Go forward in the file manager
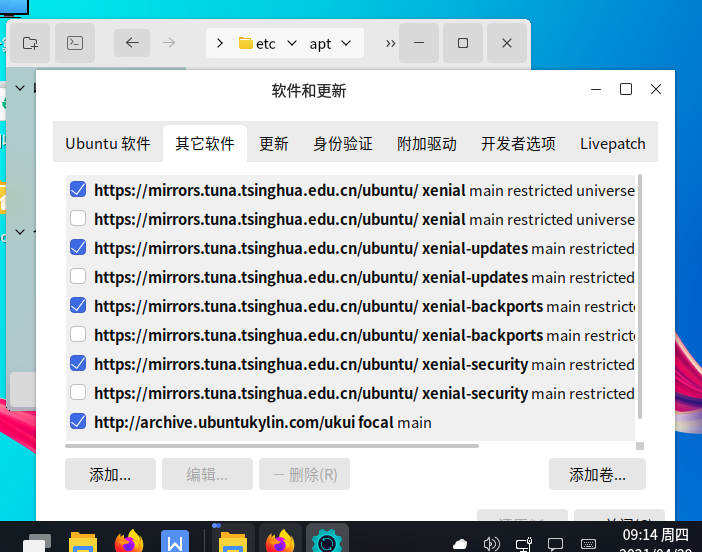The height and width of the screenshot is (552, 702). [x=169, y=43]
